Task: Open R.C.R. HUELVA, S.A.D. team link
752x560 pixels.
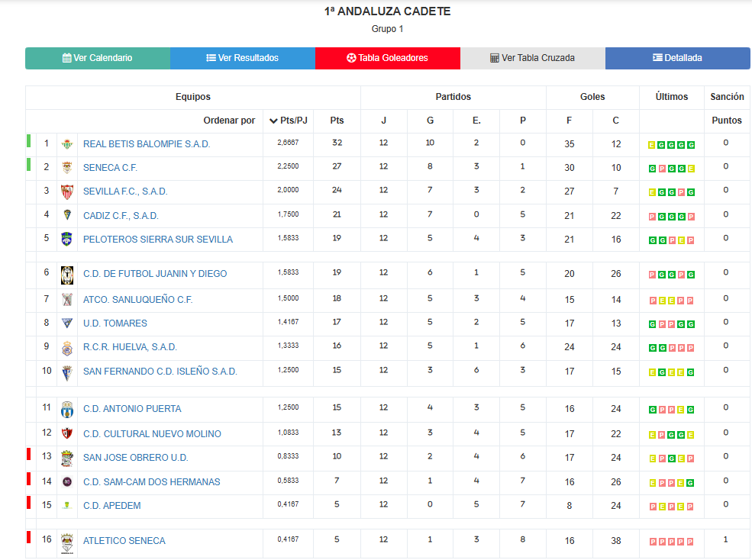Action: pos(130,347)
